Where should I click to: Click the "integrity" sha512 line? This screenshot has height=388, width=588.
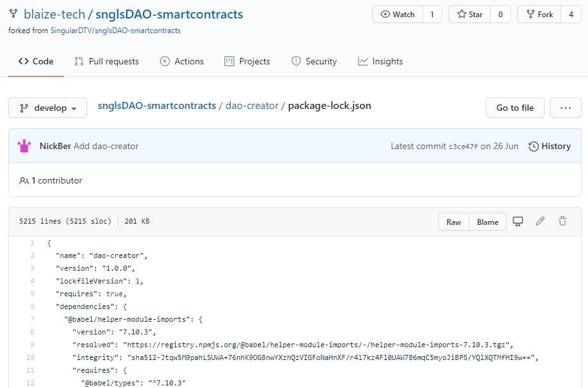click(x=305, y=357)
